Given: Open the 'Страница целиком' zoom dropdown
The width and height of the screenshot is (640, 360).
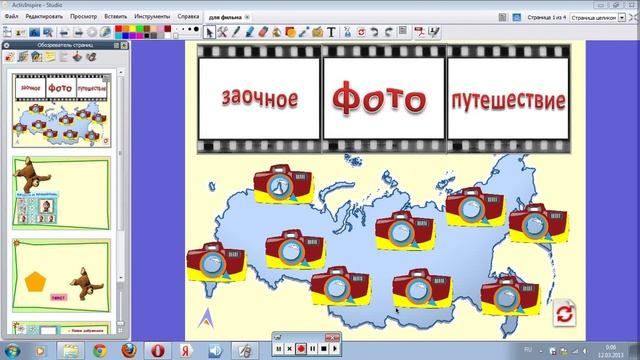Looking at the screenshot, I should pyautogui.click(x=622, y=18).
